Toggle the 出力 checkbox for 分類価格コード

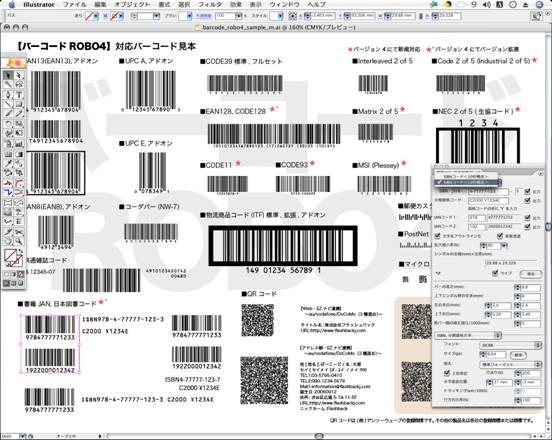tap(527, 200)
